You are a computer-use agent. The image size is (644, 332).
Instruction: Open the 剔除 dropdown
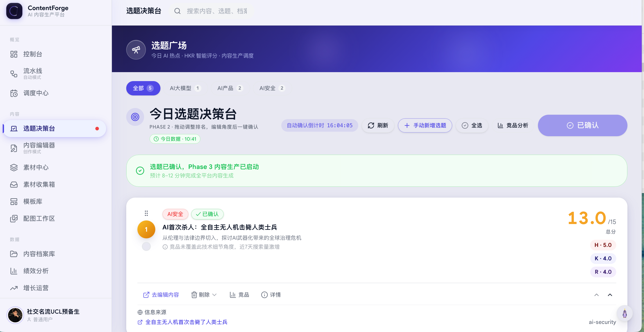point(204,295)
